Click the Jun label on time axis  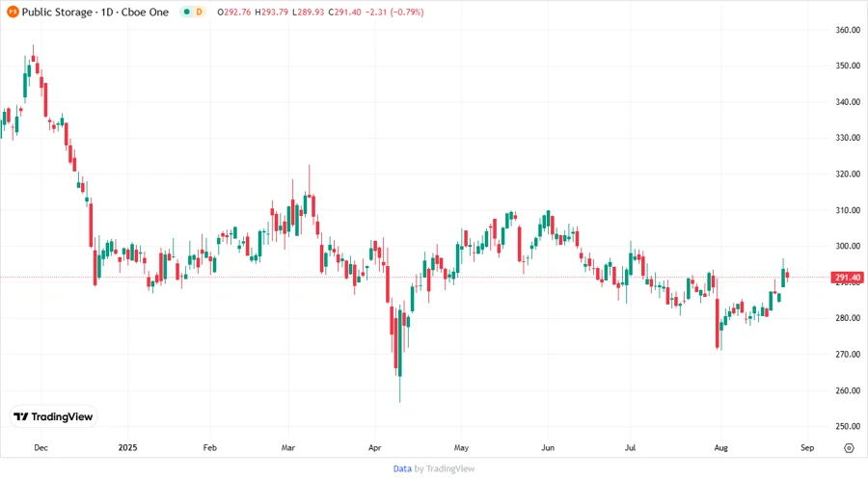click(x=548, y=447)
